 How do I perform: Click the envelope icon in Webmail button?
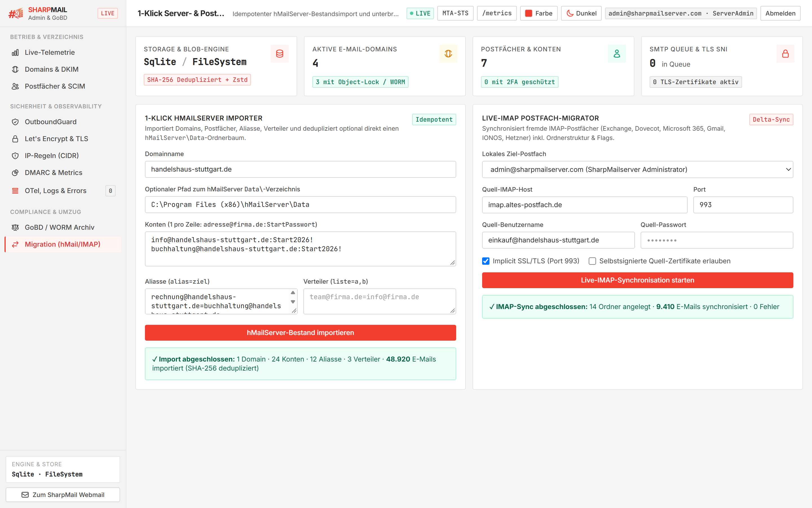[x=25, y=495]
